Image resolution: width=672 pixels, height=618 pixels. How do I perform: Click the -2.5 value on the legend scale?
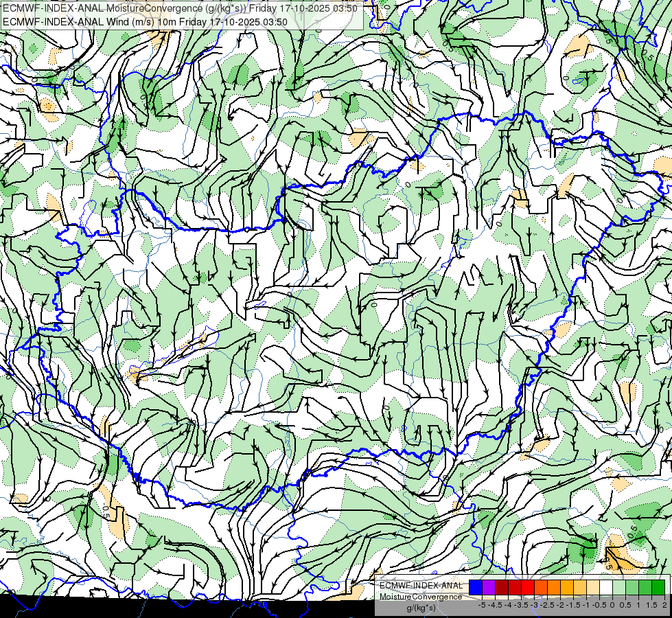(x=547, y=604)
